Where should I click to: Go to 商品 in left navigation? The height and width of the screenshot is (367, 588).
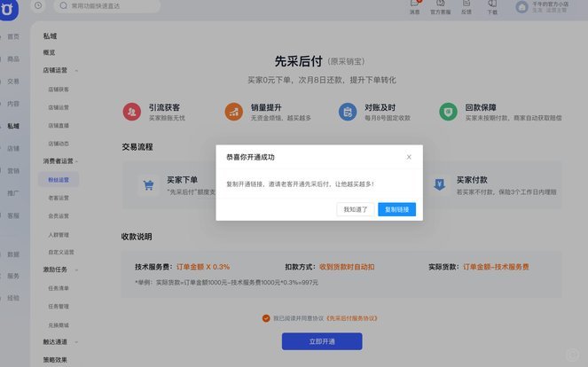13,59
